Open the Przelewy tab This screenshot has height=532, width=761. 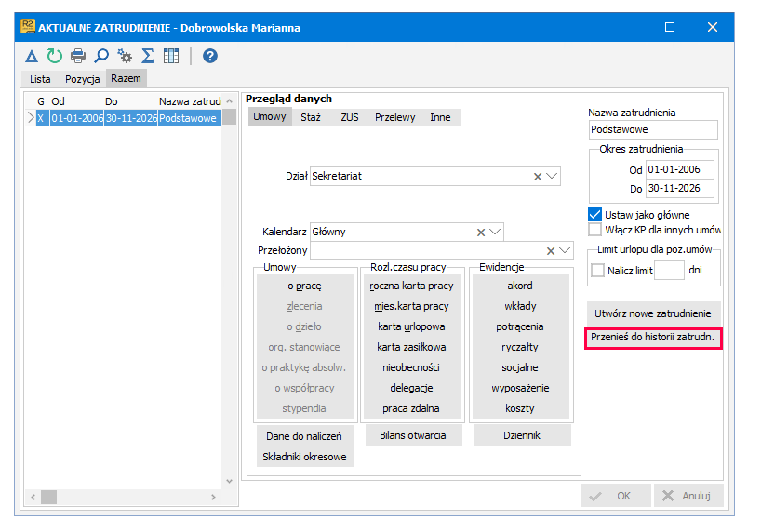pyautogui.click(x=395, y=117)
